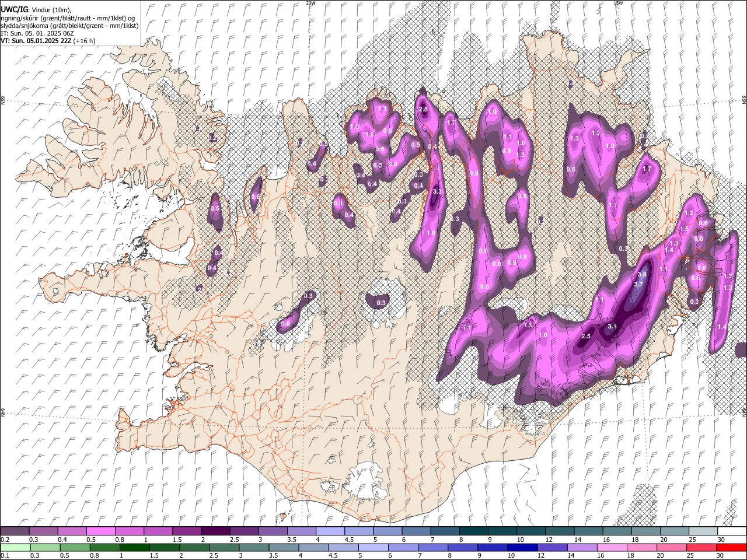This screenshot has width=747, height=560.
Task: Select the 'IT: Sun. 05. 01. 2025 06Z' line
Action: click(37, 33)
